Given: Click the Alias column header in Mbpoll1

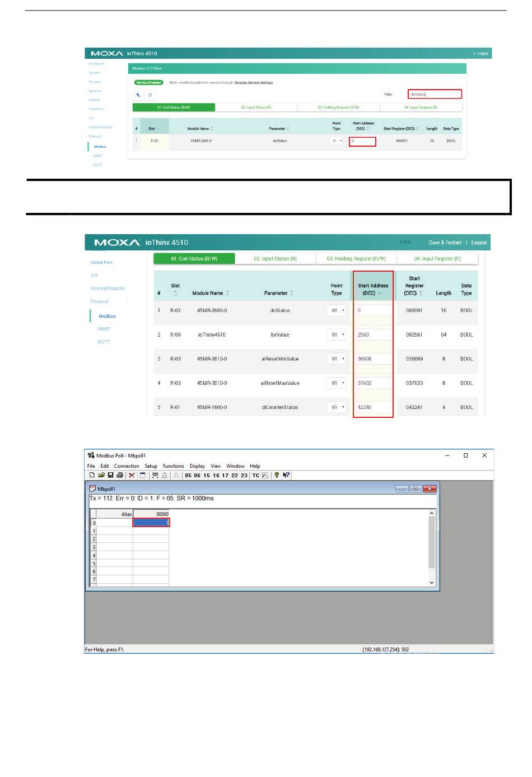Looking at the screenshot, I should pos(114,514).
